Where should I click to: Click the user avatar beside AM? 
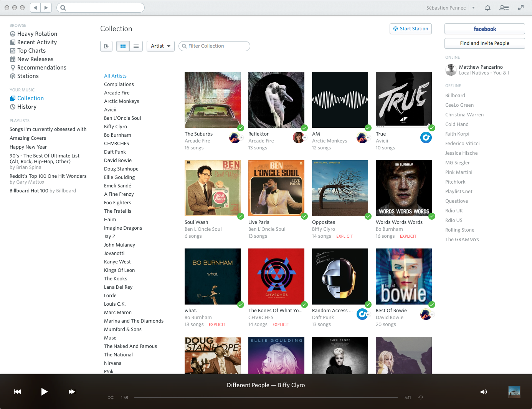tap(362, 137)
